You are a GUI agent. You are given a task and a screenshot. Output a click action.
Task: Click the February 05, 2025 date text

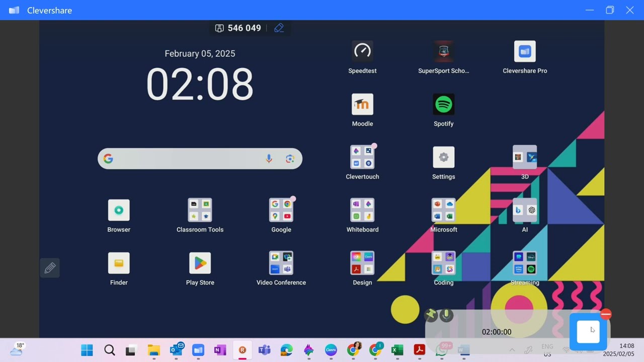click(x=200, y=54)
